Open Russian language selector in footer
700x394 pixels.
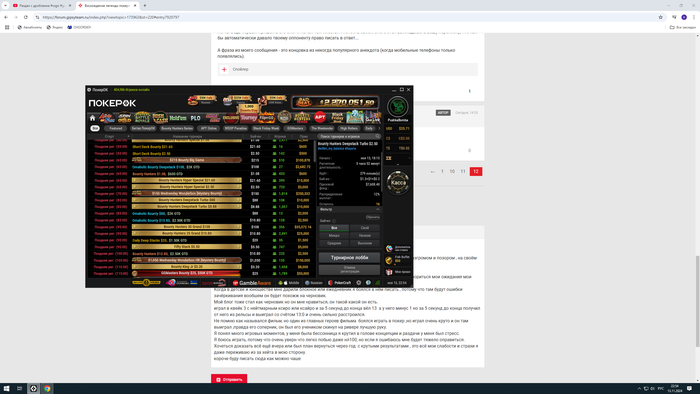[x=313, y=283]
